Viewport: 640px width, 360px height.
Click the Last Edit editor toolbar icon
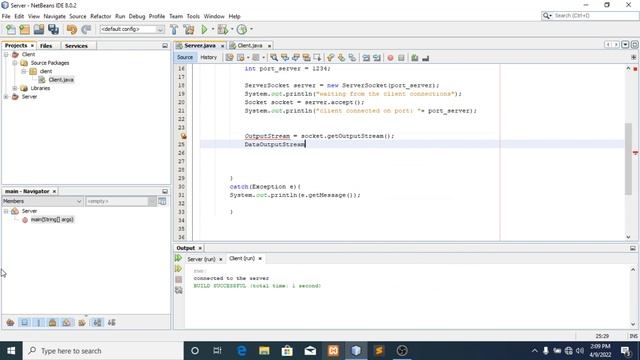coord(229,58)
